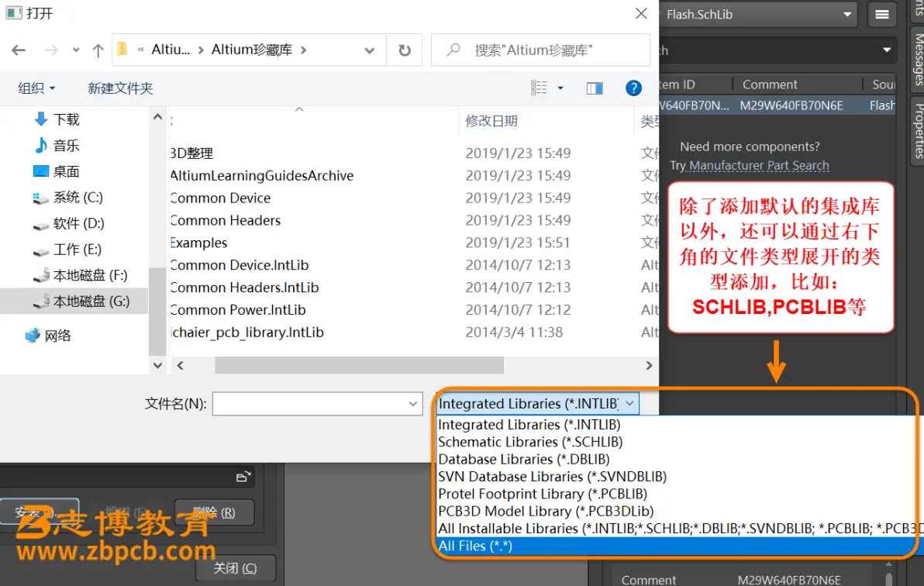924x586 pixels.
Task: Click the 关闭 (C) button
Action: [235, 568]
